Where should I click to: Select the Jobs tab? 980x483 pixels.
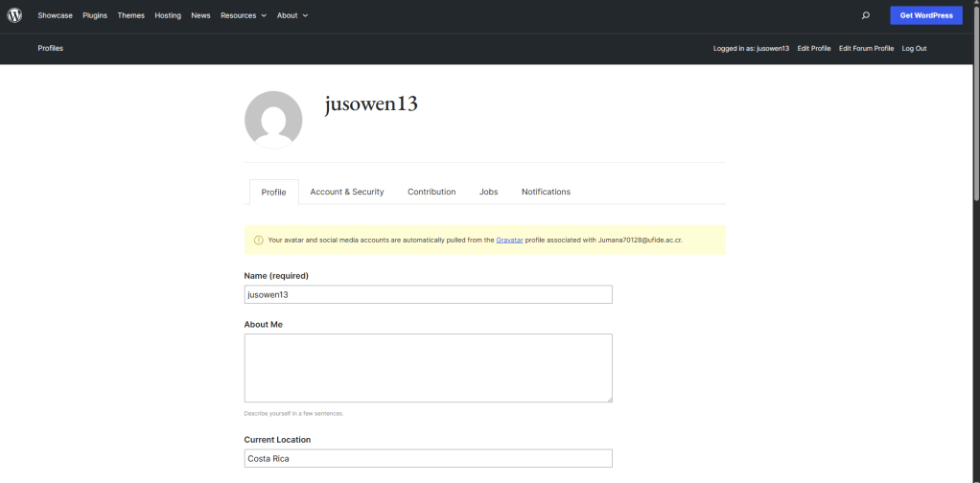[x=489, y=192]
